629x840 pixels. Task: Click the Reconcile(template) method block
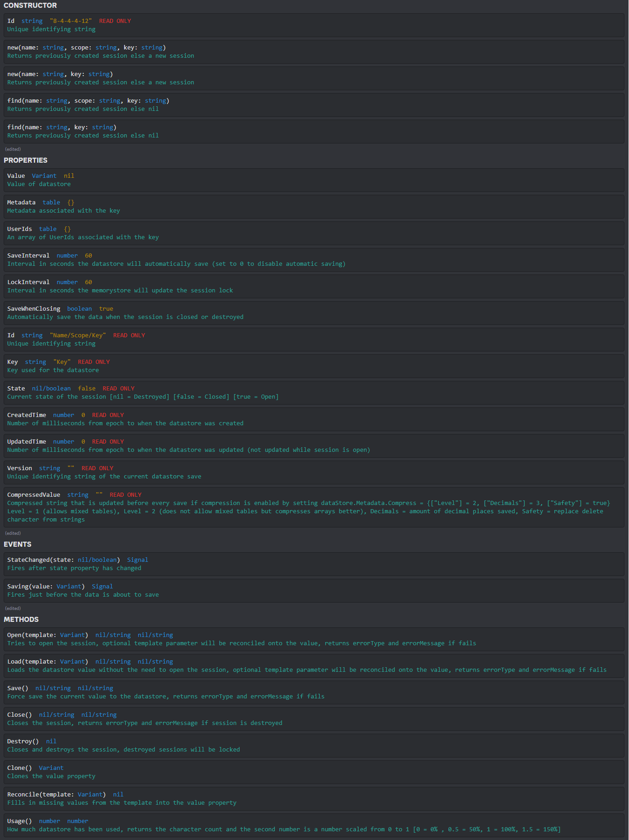click(314, 799)
